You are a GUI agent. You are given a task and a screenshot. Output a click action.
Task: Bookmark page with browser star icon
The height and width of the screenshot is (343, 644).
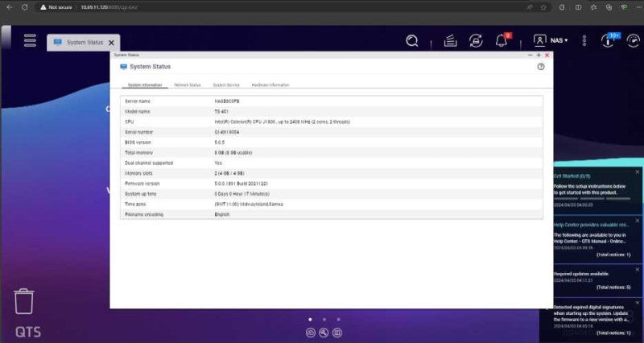click(x=543, y=7)
